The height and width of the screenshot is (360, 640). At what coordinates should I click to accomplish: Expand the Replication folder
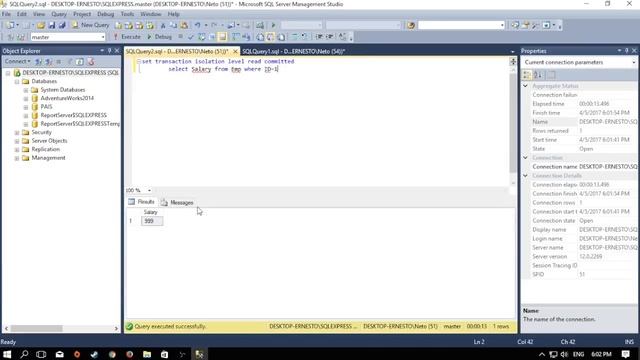[x=17, y=149]
